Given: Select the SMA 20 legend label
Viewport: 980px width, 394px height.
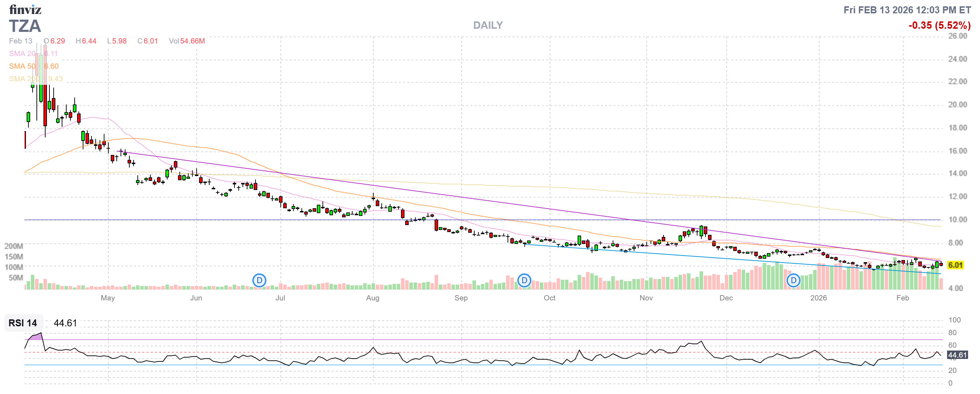Looking at the screenshot, I should [x=22, y=54].
